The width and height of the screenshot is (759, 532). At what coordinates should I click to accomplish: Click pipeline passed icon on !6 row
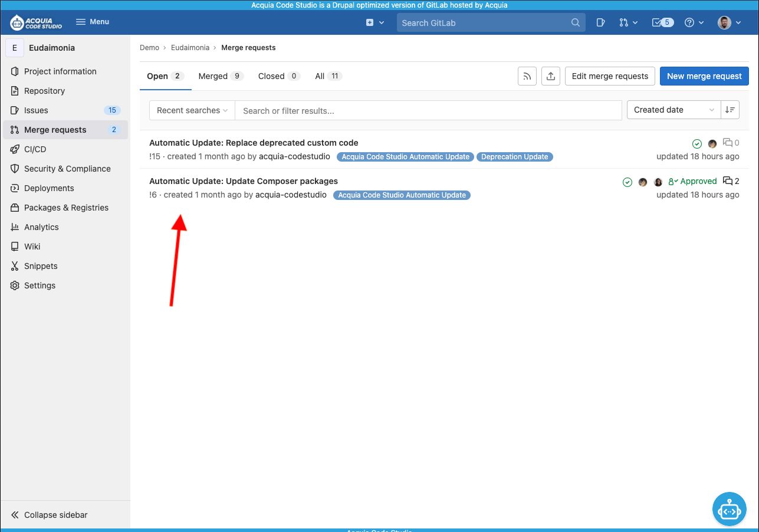point(627,182)
